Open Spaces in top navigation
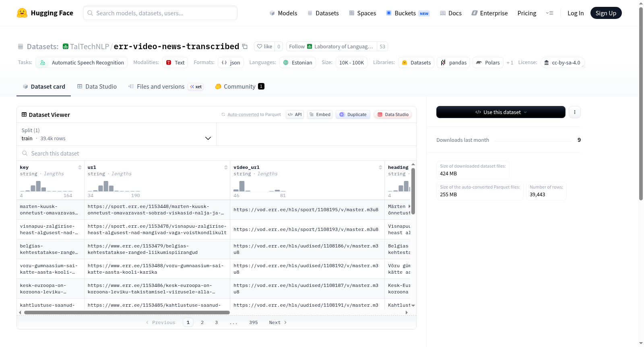This screenshot has width=644, height=347. click(x=363, y=13)
